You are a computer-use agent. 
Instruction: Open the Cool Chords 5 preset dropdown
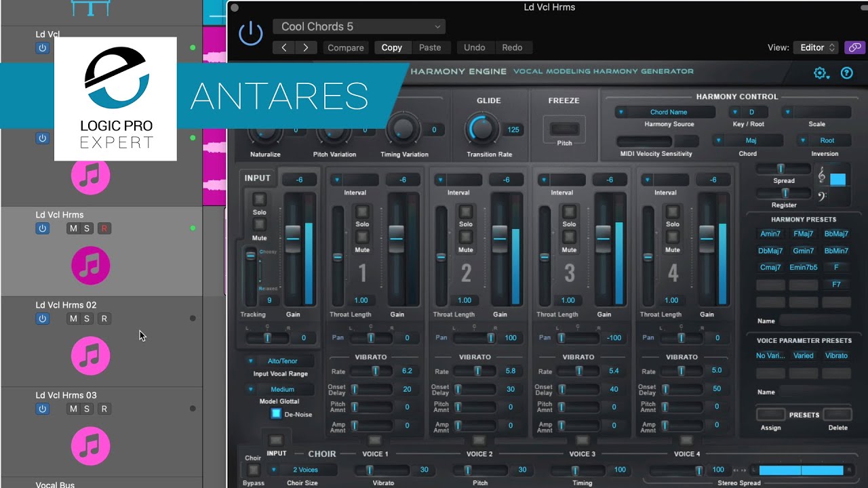[359, 26]
